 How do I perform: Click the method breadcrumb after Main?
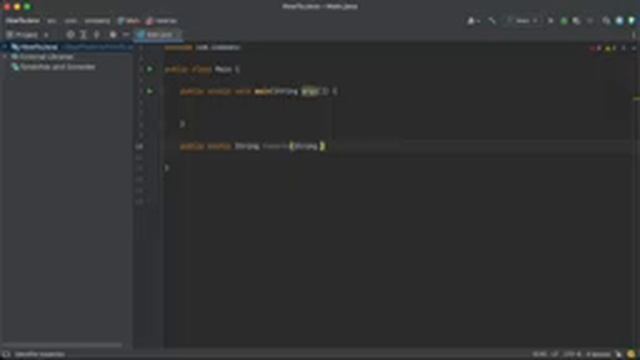coord(162,20)
